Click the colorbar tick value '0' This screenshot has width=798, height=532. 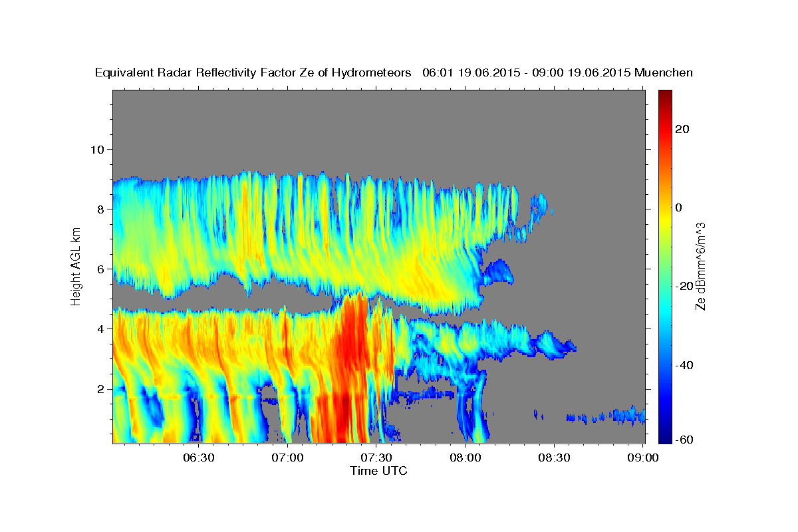pyautogui.click(x=678, y=207)
